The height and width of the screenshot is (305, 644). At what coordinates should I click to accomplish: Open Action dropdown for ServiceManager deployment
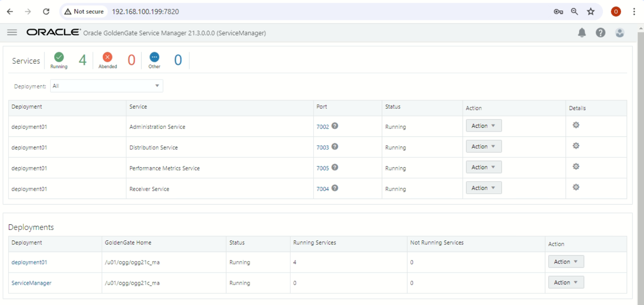click(566, 282)
